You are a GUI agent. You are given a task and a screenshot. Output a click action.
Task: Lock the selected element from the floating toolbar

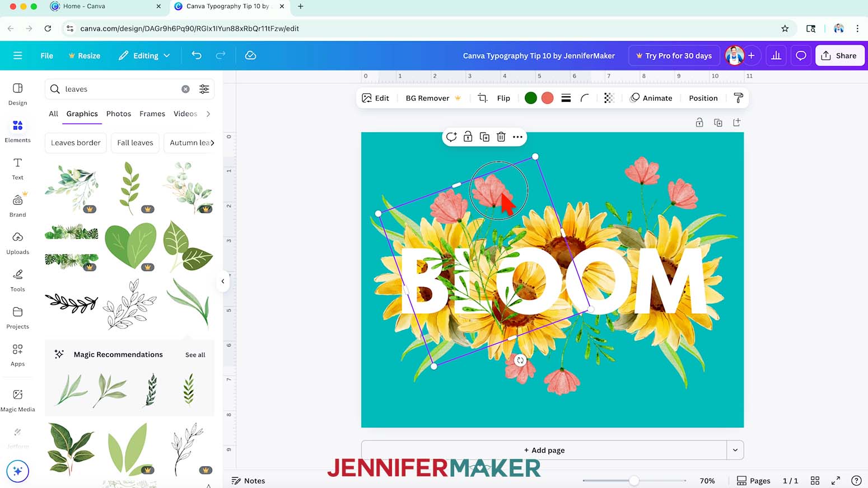pos(468,137)
